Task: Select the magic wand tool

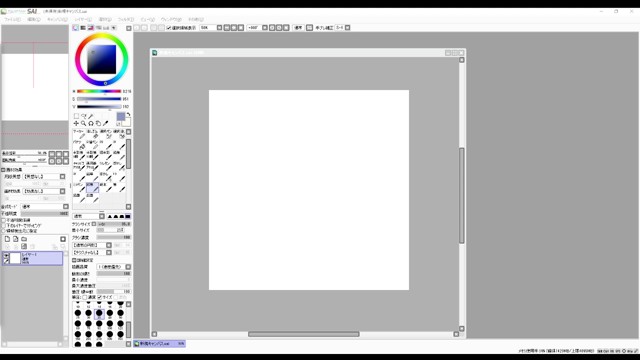Action: coord(91,116)
